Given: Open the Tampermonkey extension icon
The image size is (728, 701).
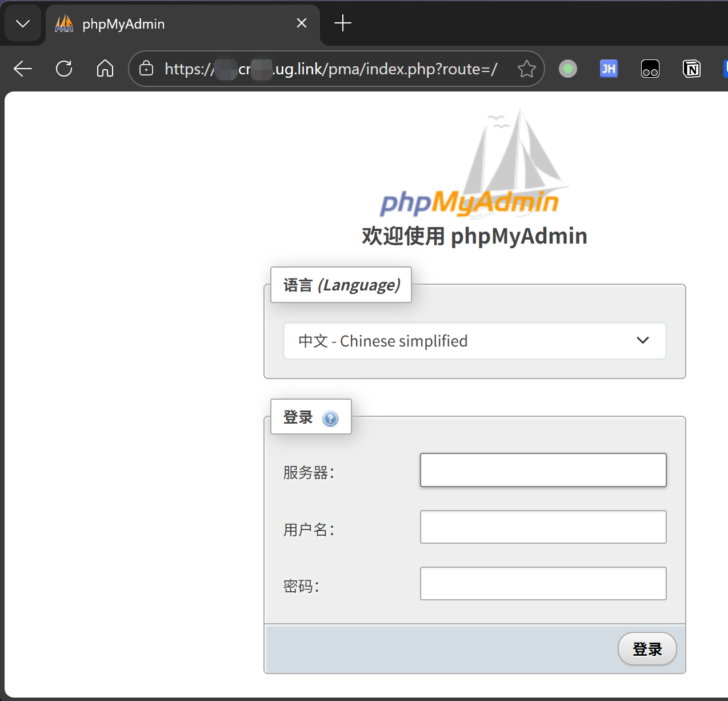Looking at the screenshot, I should pyautogui.click(x=650, y=69).
